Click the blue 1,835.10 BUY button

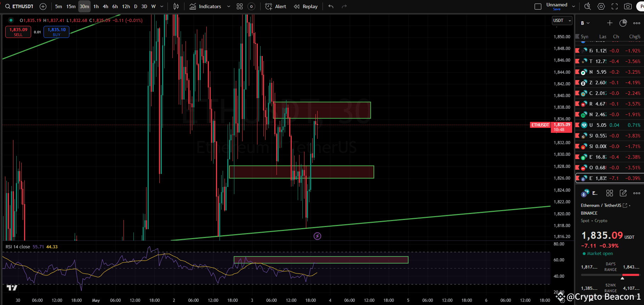[57, 32]
